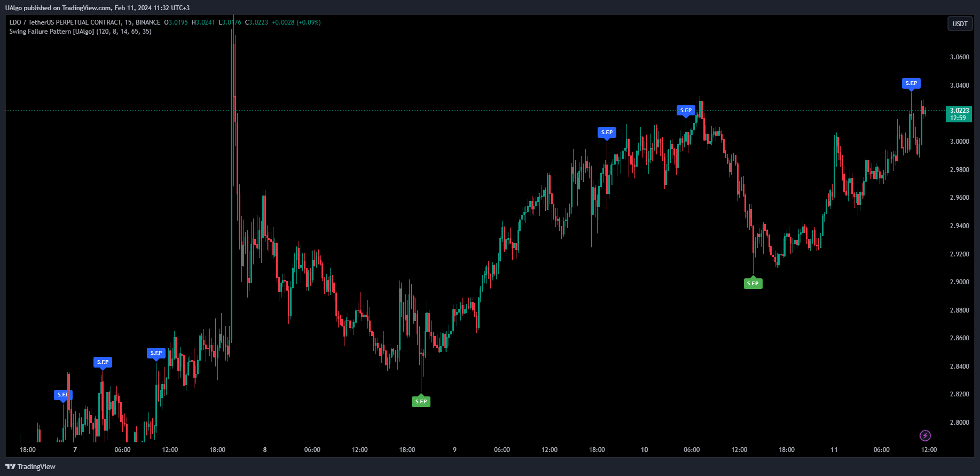This screenshot has width=980, height=476.
Task: Click the date label 9 on time axis
Action: 454,450
